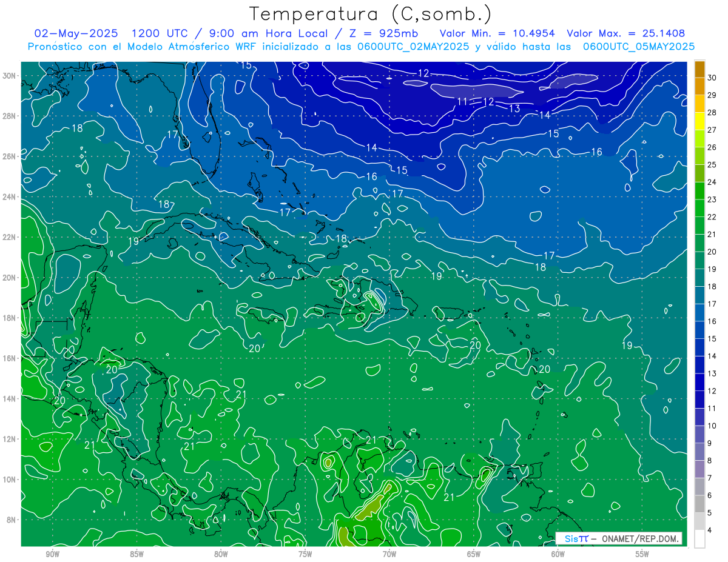
Task: Click the '13' contour label on the map
Action: coord(514,109)
